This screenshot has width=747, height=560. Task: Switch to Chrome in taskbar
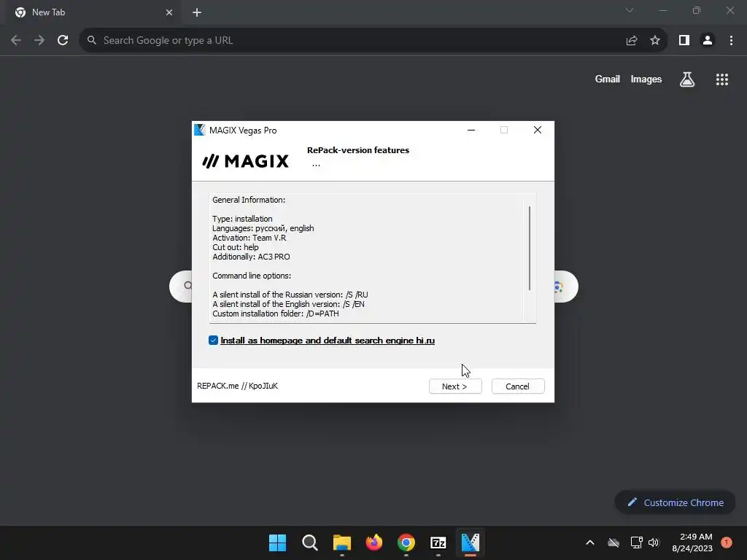[406, 542]
